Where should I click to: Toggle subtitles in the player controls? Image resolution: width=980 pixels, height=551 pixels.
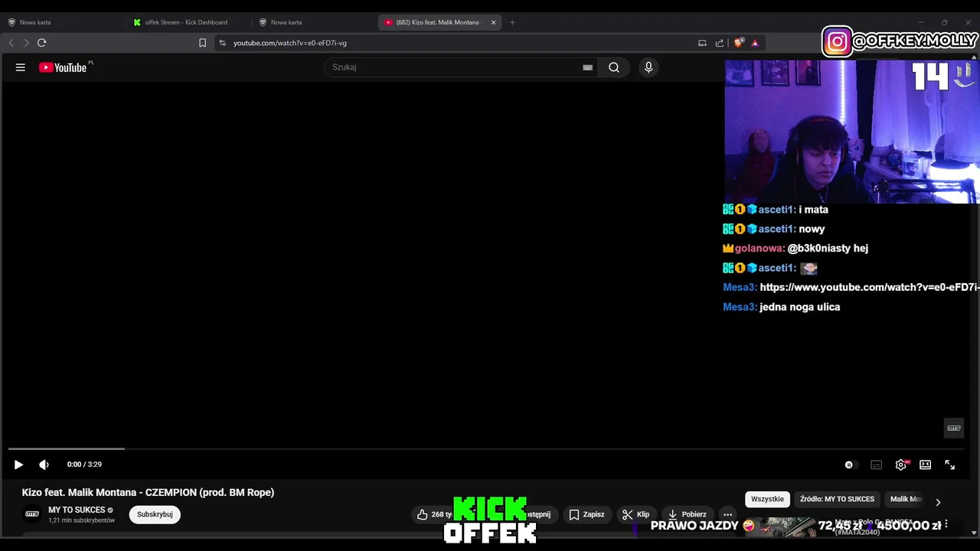click(877, 465)
